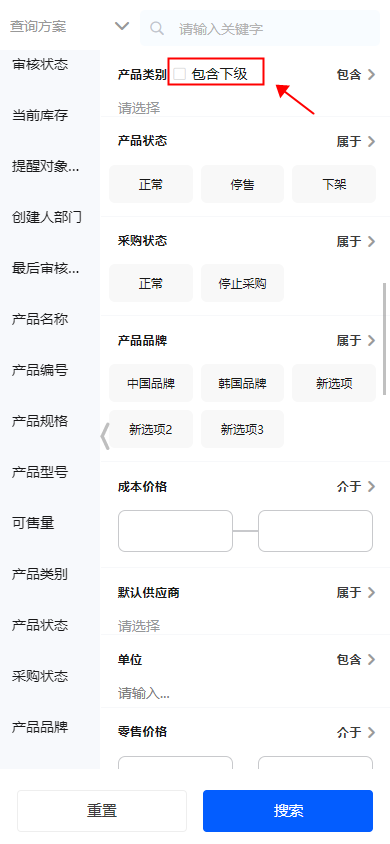Check the 包含下级 checkbox
This screenshot has width=390, height=844.
[180, 74]
